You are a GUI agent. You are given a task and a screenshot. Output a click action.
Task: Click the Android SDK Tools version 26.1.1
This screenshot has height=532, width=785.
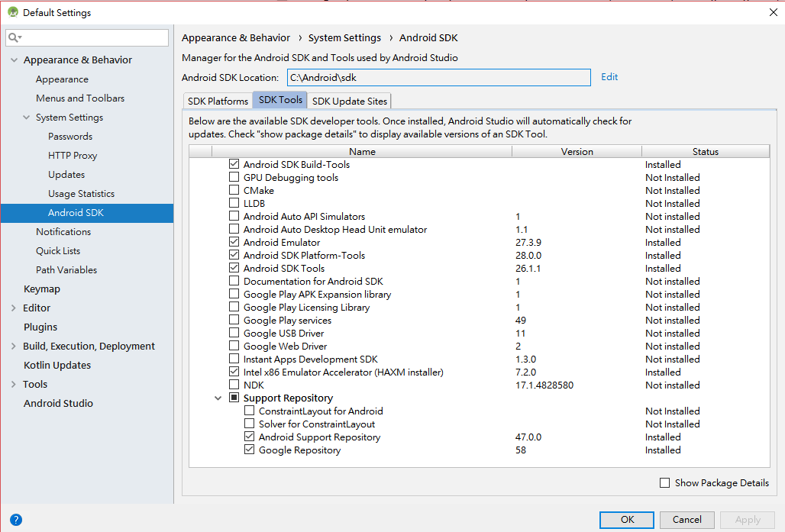[528, 268]
